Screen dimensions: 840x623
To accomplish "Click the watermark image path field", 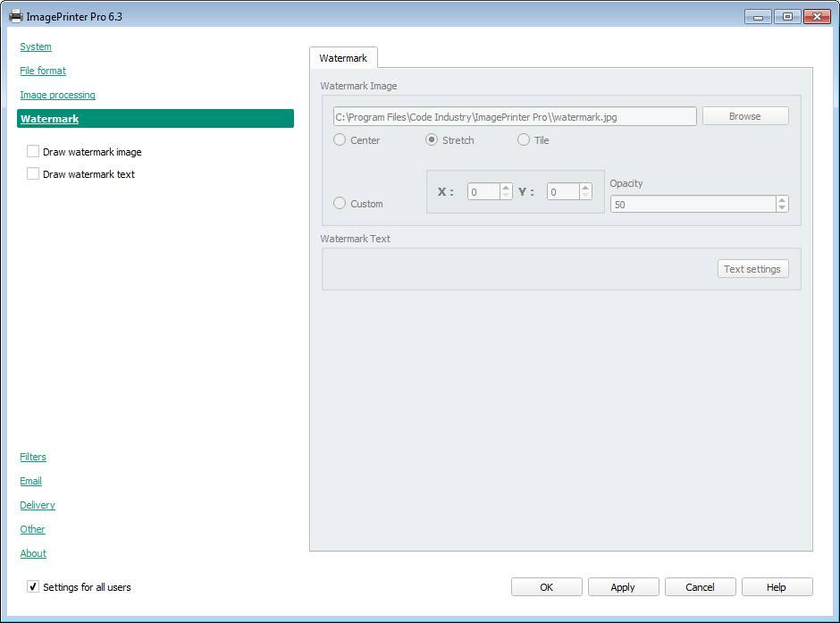I will pos(515,116).
